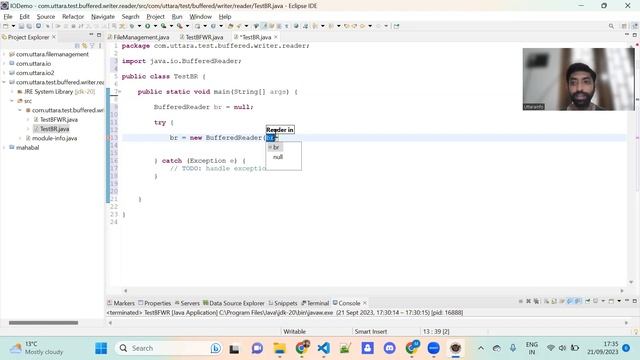Open the Window menu
The image size is (640, 360).
[x=200, y=17]
